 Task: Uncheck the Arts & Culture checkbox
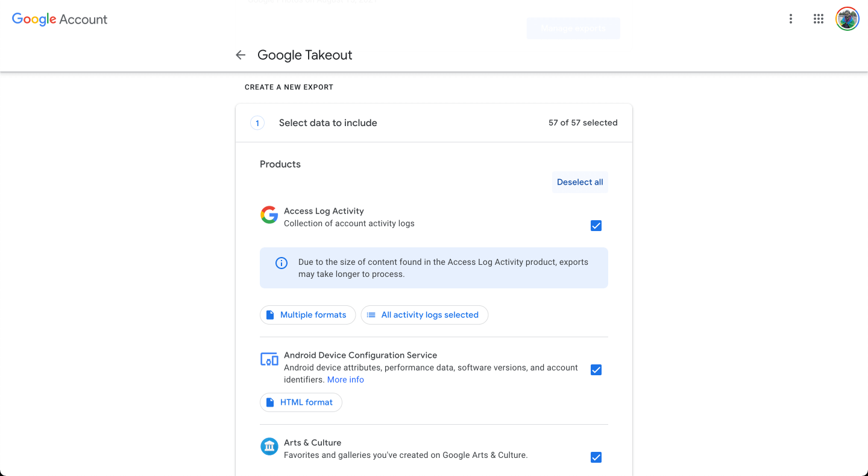596,457
